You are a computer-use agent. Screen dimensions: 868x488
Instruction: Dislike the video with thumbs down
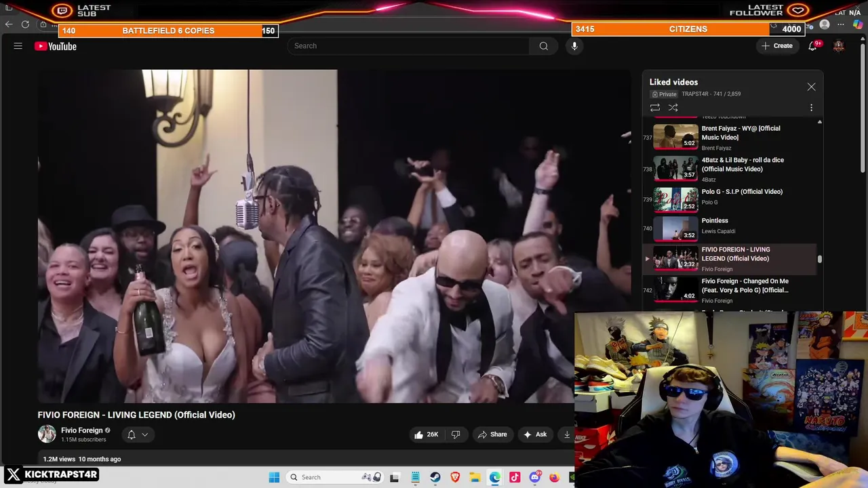click(456, 434)
